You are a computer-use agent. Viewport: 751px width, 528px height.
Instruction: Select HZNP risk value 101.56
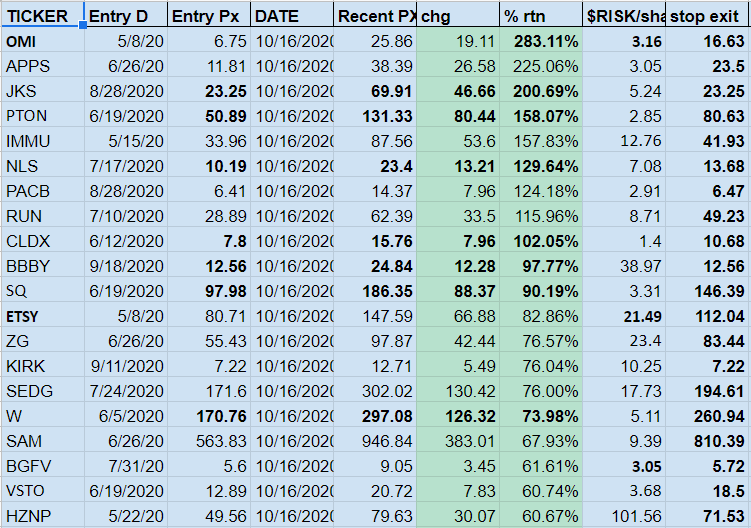624,516
